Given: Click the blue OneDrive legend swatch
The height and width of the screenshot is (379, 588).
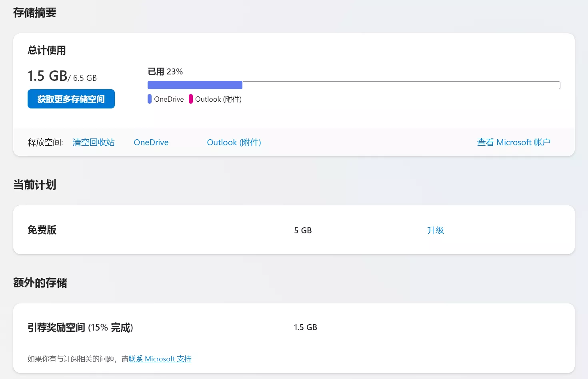Looking at the screenshot, I should (150, 99).
